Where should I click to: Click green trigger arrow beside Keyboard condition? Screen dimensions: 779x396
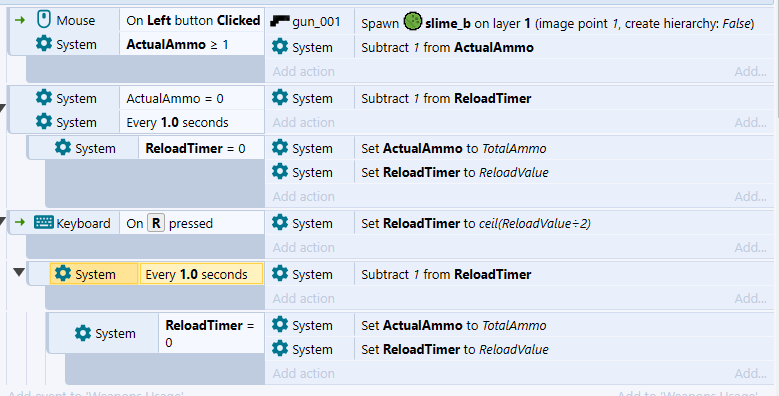click(20, 222)
